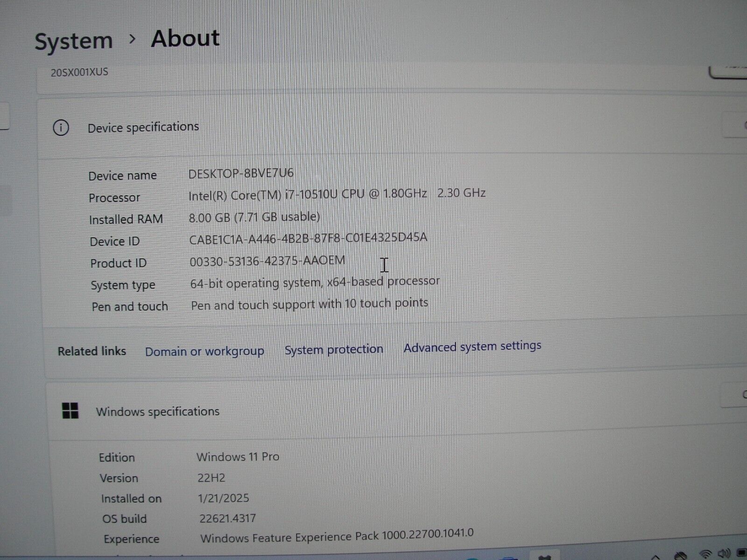Click the rename PC button at top right
The image size is (747, 560).
click(x=728, y=70)
